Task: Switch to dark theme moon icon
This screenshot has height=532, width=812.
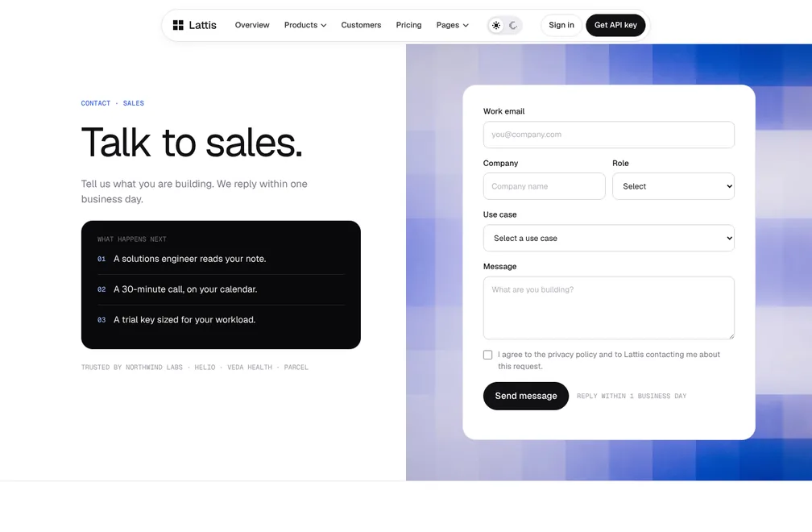Action: 513,25
